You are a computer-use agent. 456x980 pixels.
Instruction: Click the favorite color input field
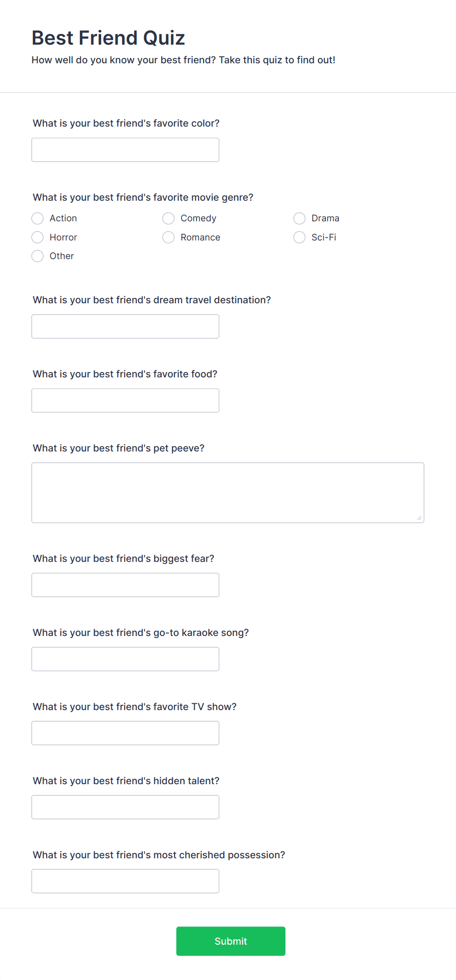126,150
